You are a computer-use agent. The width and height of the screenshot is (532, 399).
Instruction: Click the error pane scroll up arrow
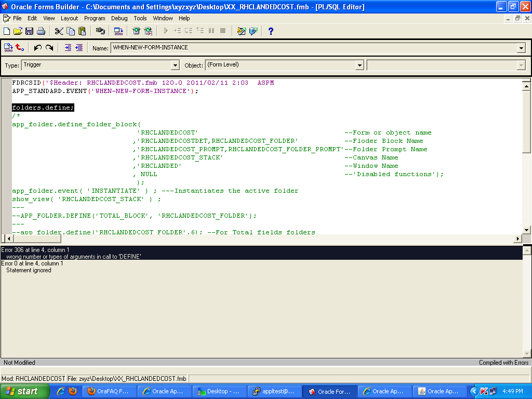[527, 251]
